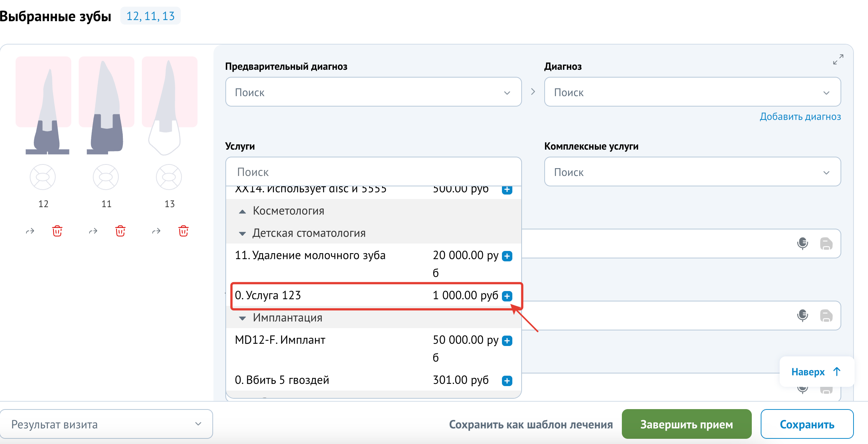Click the Добавить диагноз link
The width and height of the screenshot is (868, 444).
click(800, 117)
